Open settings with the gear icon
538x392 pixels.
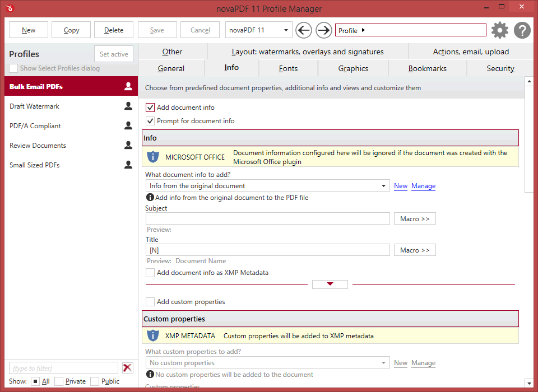click(x=500, y=30)
